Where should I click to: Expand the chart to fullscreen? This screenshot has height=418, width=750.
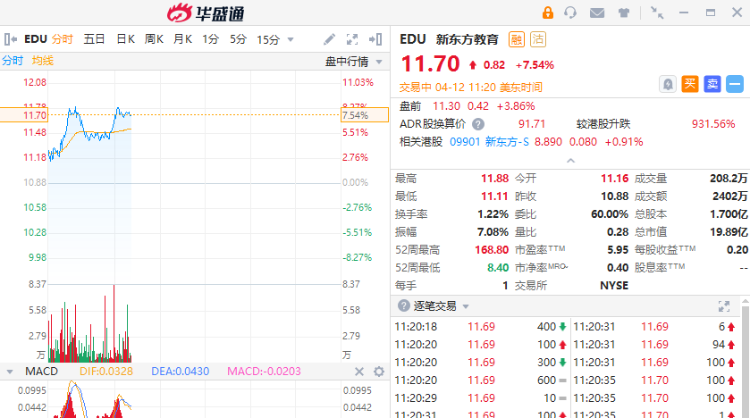[353, 40]
